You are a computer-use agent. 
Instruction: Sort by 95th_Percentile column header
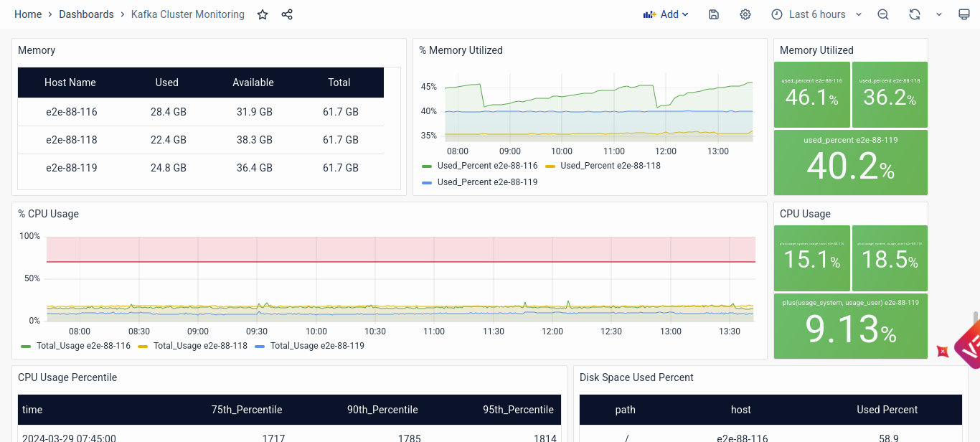pyautogui.click(x=518, y=410)
